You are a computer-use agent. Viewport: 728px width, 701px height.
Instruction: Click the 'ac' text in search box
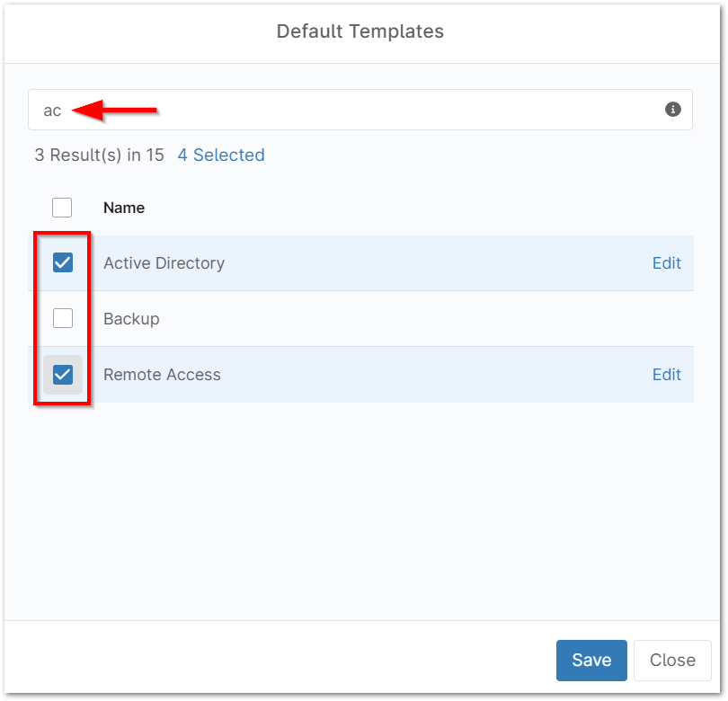tap(52, 111)
